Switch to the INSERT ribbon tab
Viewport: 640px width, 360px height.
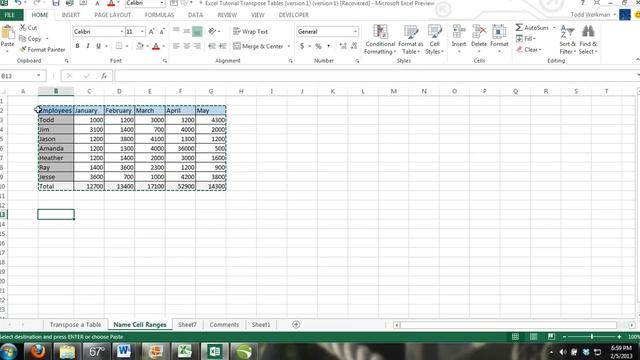71,15
